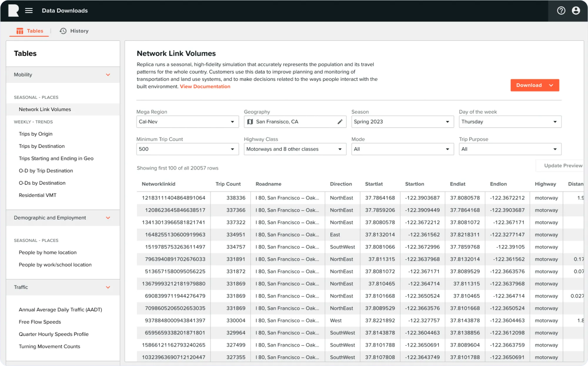
Task: Collapse the Demographic and Employment section
Action: click(108, 218)
